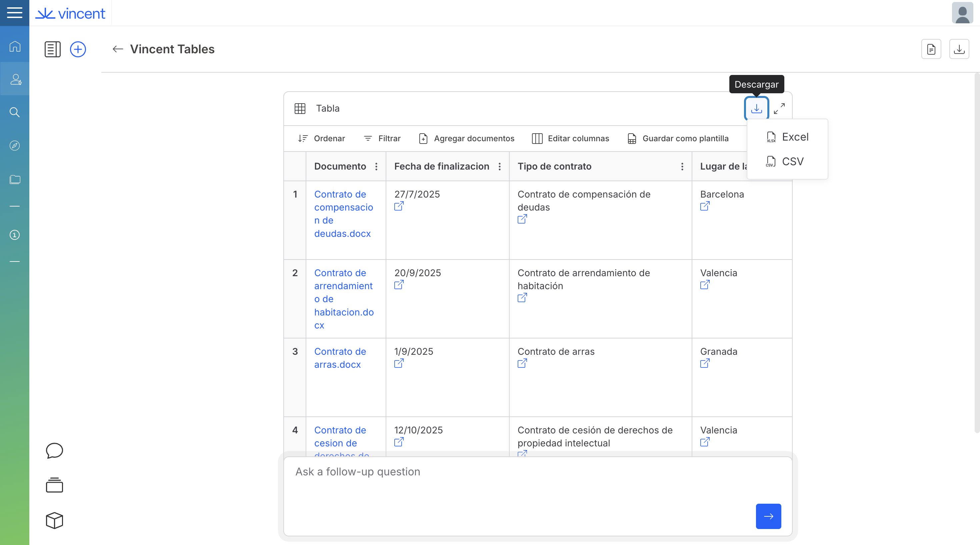
Task: Open the Documento column options menu
Action: (376, 167)
